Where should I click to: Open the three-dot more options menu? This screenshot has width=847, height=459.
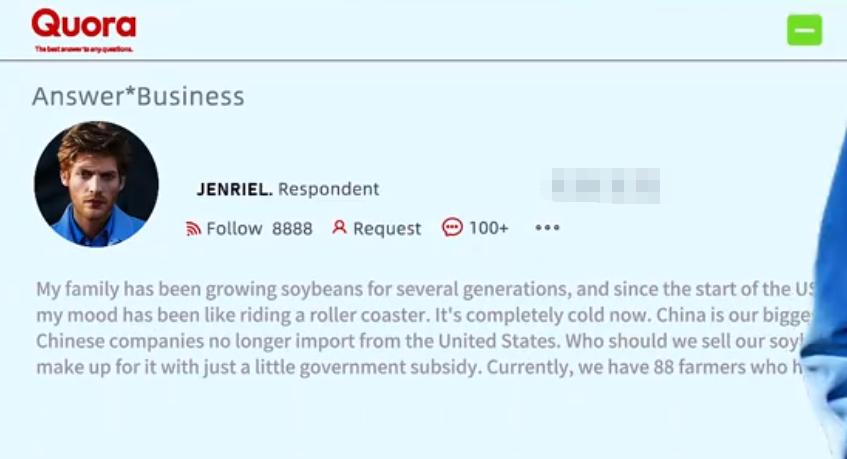547,228
